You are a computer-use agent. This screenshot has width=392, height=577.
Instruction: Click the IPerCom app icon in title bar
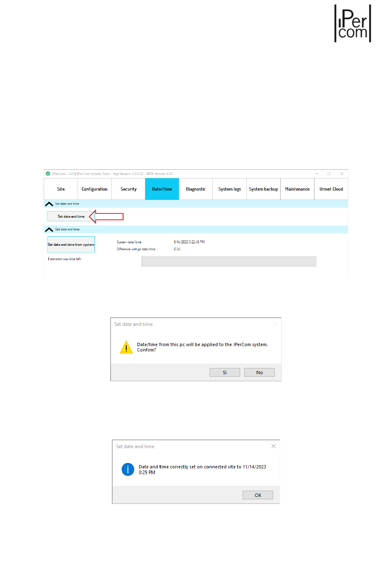point(48,174)
